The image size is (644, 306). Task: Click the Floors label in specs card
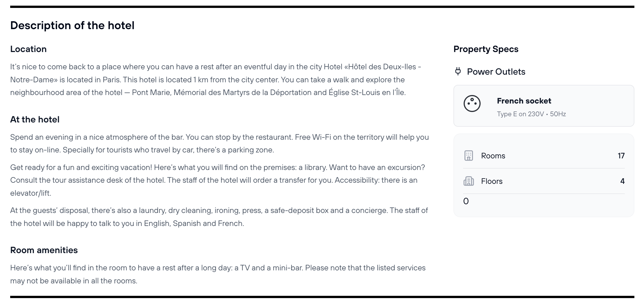point(492,181)
